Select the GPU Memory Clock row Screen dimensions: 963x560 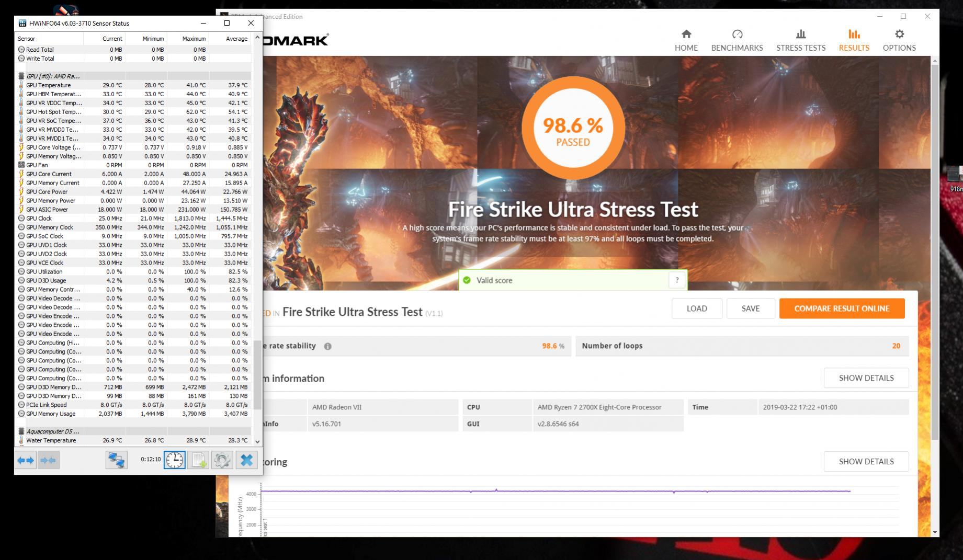coord(133,227)
